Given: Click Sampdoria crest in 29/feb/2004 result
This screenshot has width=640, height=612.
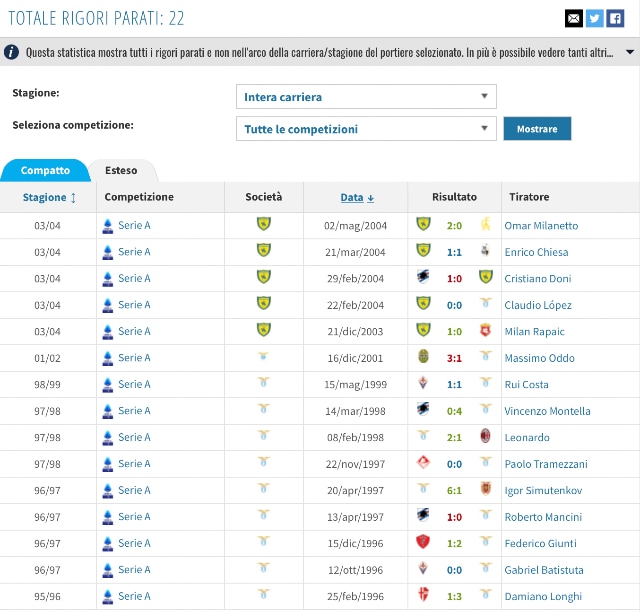Looking at the screenshot, I should (x=423, y=276).
